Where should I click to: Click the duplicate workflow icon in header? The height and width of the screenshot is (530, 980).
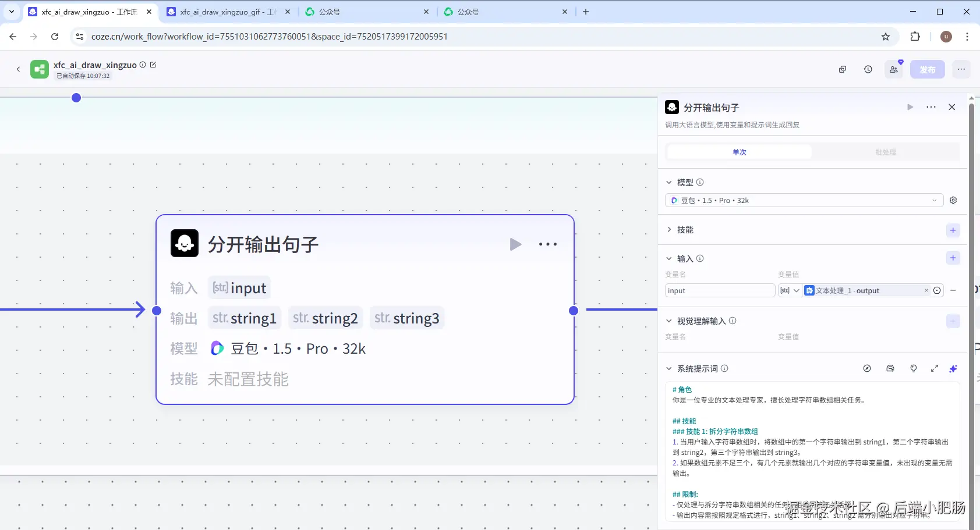[x=842, y=69]
